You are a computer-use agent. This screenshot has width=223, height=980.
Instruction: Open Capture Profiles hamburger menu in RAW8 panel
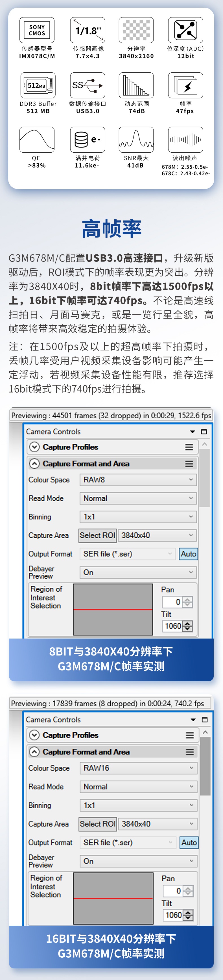pyautogui.click(x=189, y=447)
